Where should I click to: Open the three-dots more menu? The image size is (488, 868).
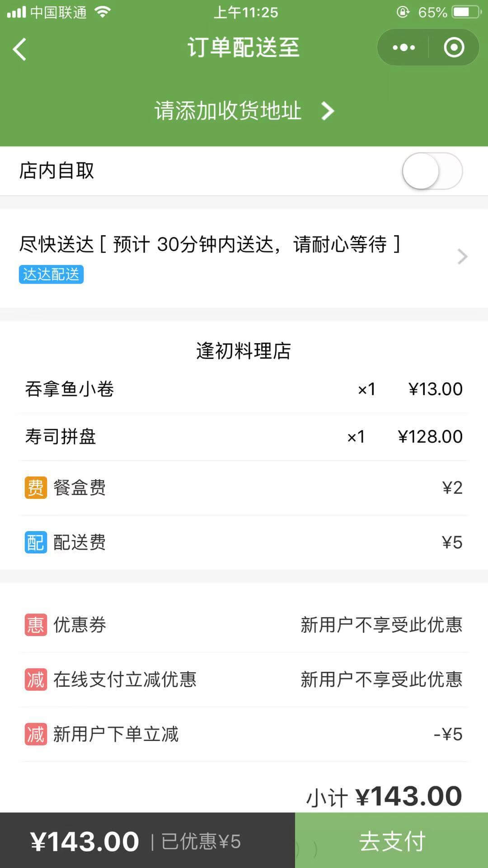pyautogui.click(x=404, y=47)
